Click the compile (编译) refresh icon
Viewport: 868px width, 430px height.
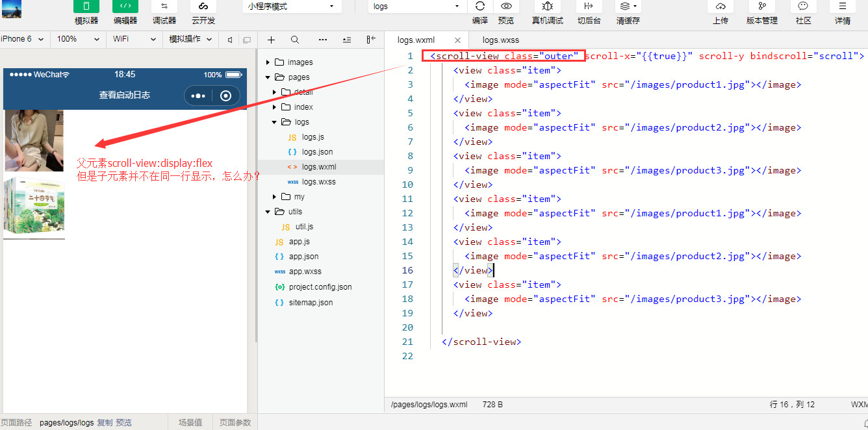click(x=480, y=6)
